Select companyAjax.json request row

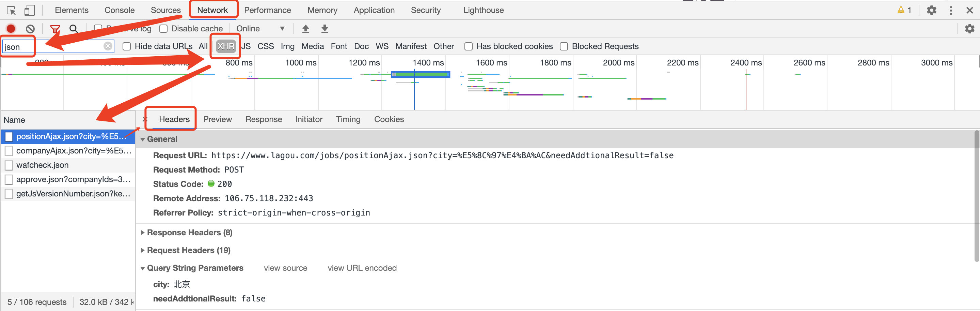pyautogui.click(x=68, y=151)
